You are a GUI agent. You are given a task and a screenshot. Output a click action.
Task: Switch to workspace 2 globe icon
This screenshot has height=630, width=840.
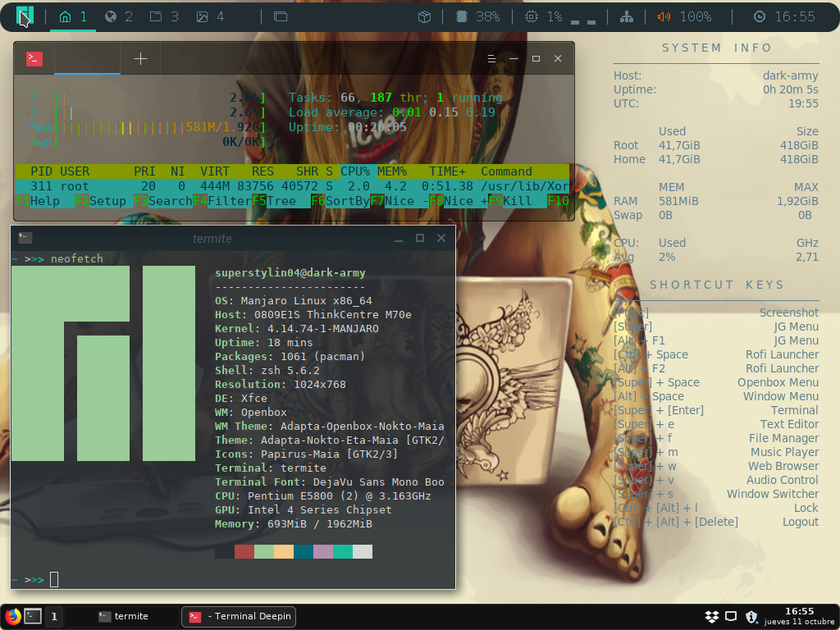tap(111, 16)
